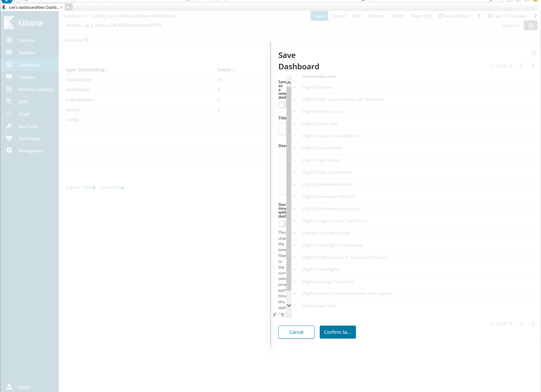Click the Visualize bar chart icon
This screenshot has height=392, width=541.
coord(9,52)
